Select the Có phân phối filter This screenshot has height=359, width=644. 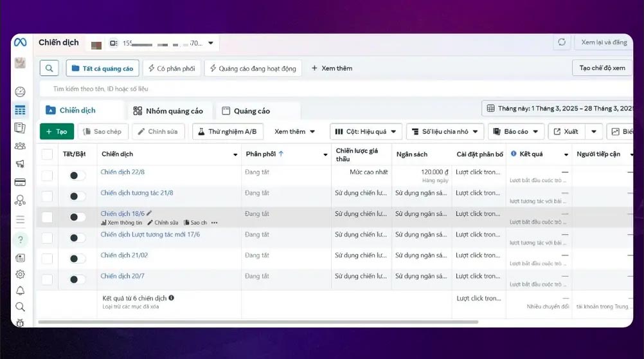pyautogui.click(x=172, y=68)
